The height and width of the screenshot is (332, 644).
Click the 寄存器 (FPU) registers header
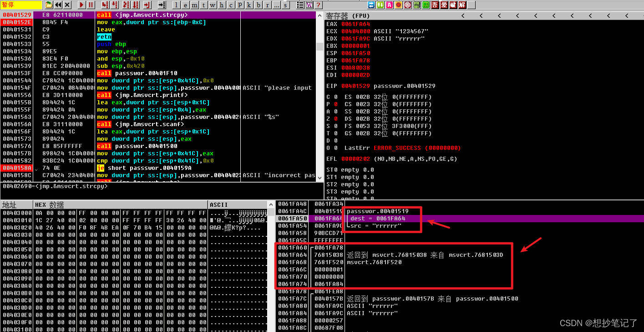click(348, 16)
